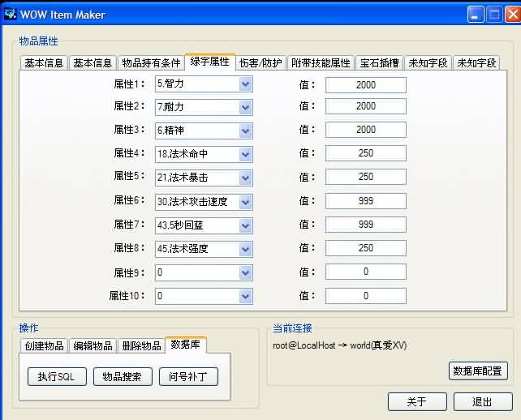
Task: Select the 数据库 operation tab
Action: point(185,345)
